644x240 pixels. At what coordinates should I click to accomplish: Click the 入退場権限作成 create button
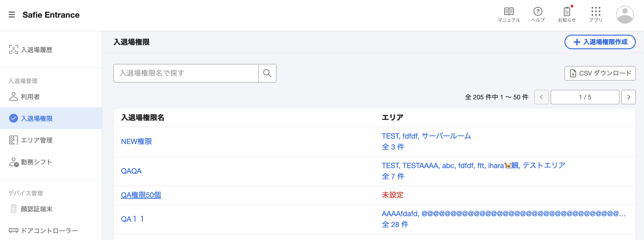(x=600, y=42)
